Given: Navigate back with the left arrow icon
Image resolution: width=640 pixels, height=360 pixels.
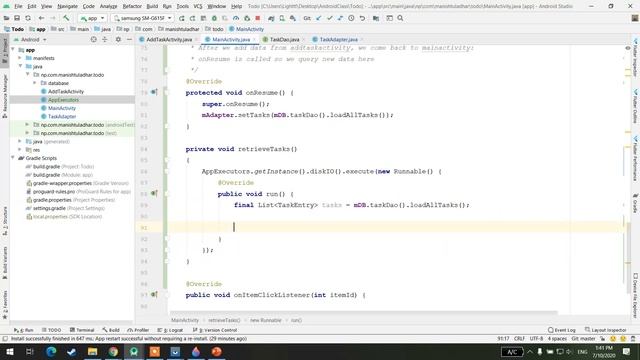Looking at the screenshot, I should pos(41,18).
